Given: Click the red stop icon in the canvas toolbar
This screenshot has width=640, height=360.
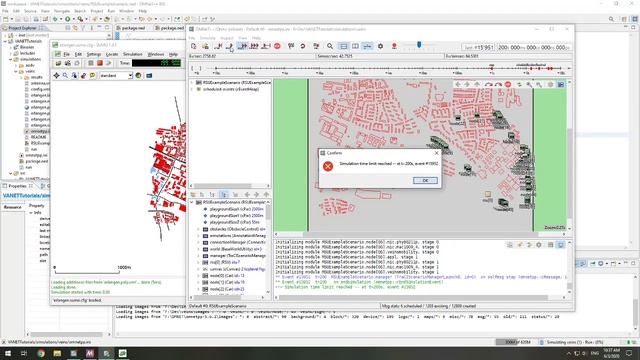Looking at the screenshot, I should coord(508,84).
